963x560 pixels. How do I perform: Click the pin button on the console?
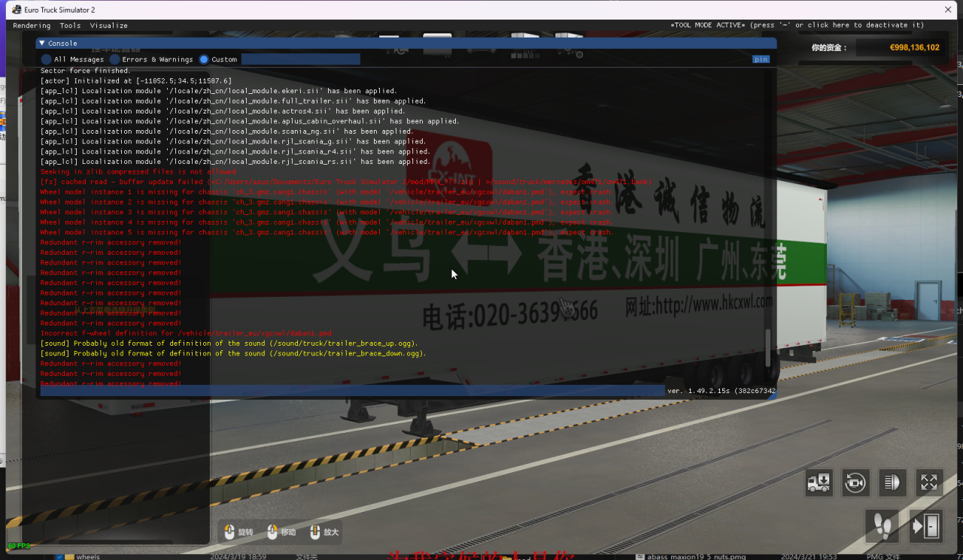[761, 59]
